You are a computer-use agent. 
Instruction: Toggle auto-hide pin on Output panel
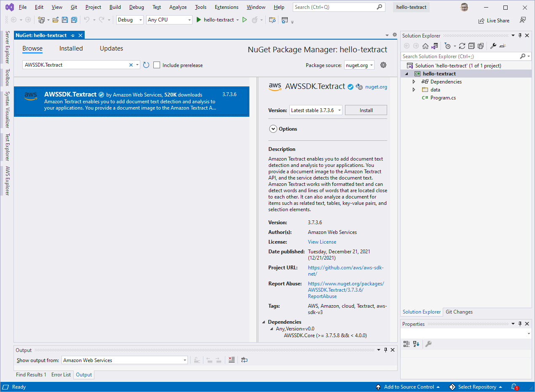(385, 350)
